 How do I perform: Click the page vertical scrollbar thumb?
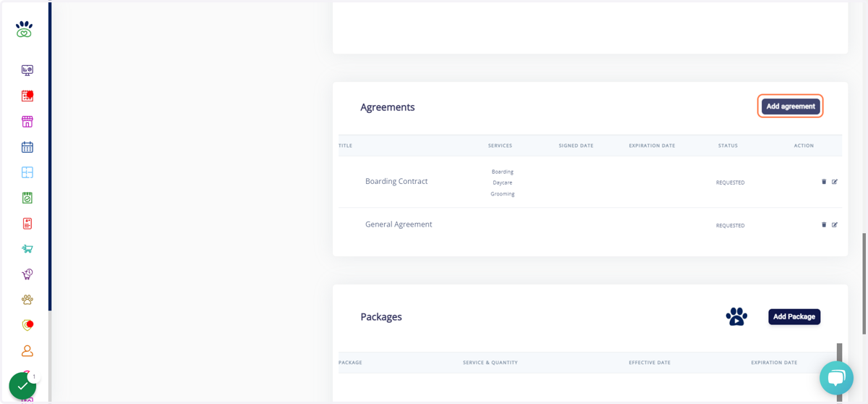(x=864, y=283)
